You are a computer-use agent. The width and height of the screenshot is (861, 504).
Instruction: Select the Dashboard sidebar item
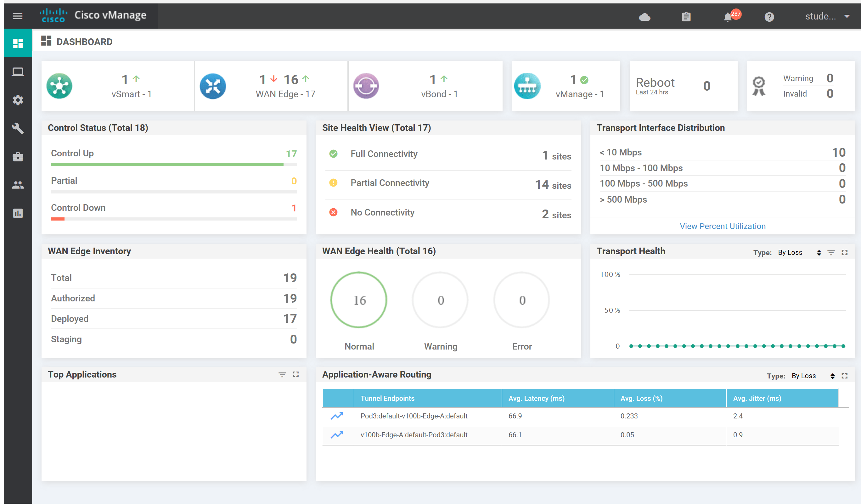pos(18,43)
